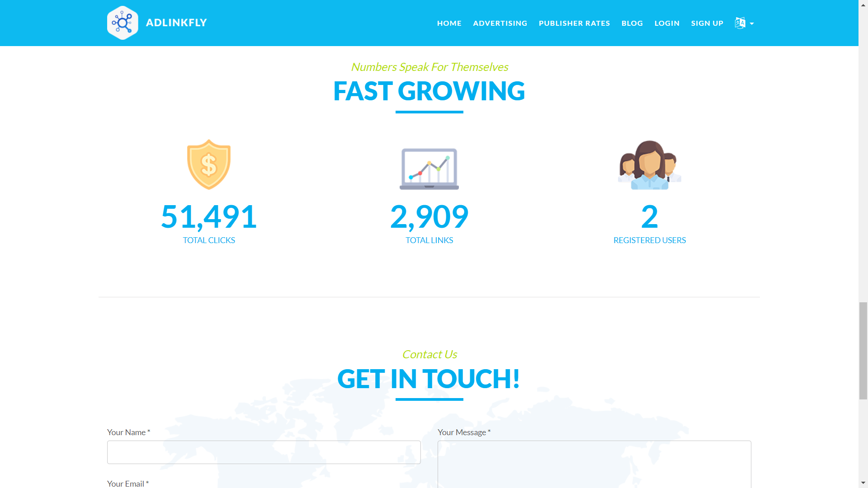Click the laptop chart icon
The height and width of the screenshot is (488, 868).
click(x=429, y=169)
